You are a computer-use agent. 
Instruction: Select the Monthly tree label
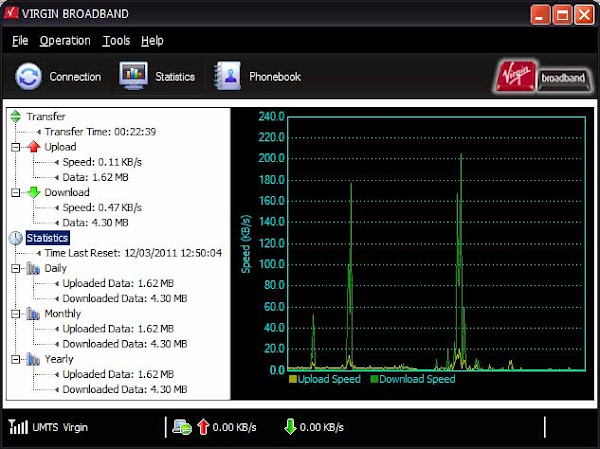pyautogui.click(x=63, y=313)
